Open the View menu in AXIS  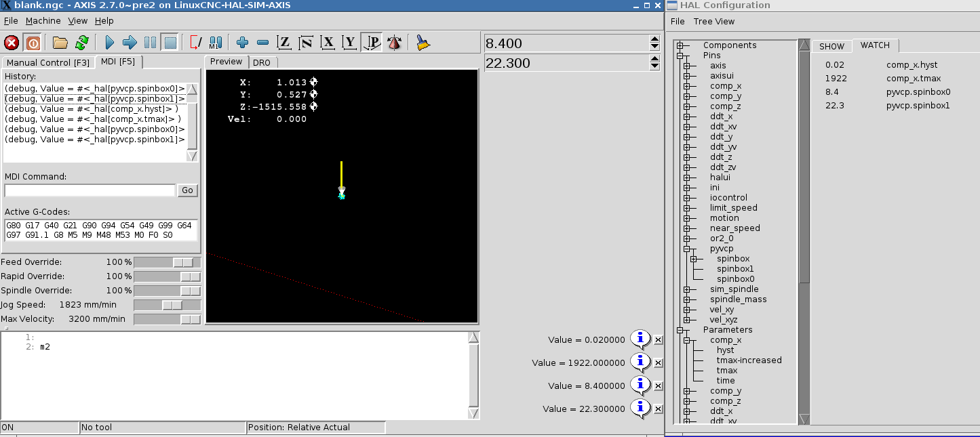click(x=78, y=21)
